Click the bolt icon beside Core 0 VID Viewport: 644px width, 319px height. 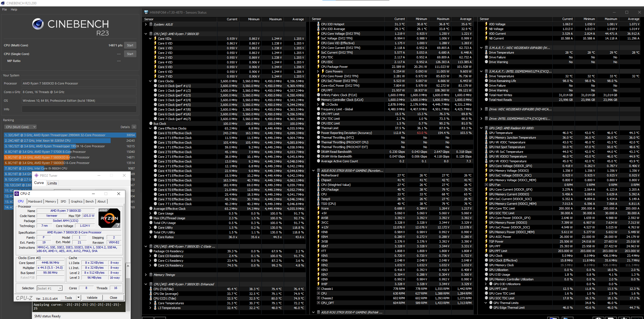pos(155,43)
